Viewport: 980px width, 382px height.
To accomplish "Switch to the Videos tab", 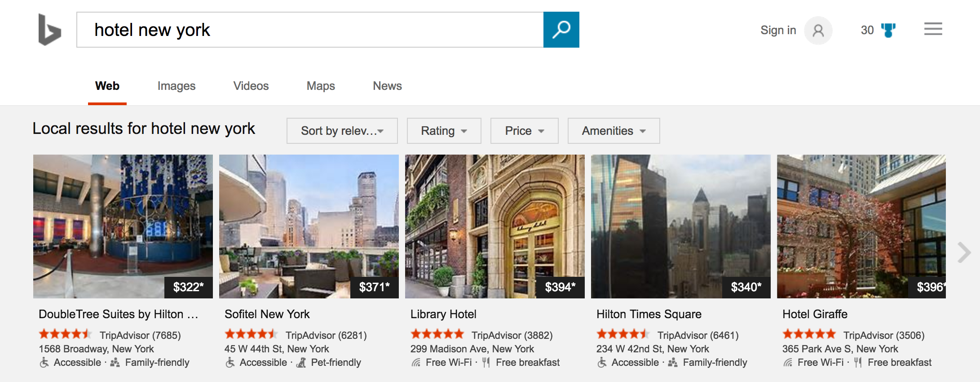I will [251, 86].
